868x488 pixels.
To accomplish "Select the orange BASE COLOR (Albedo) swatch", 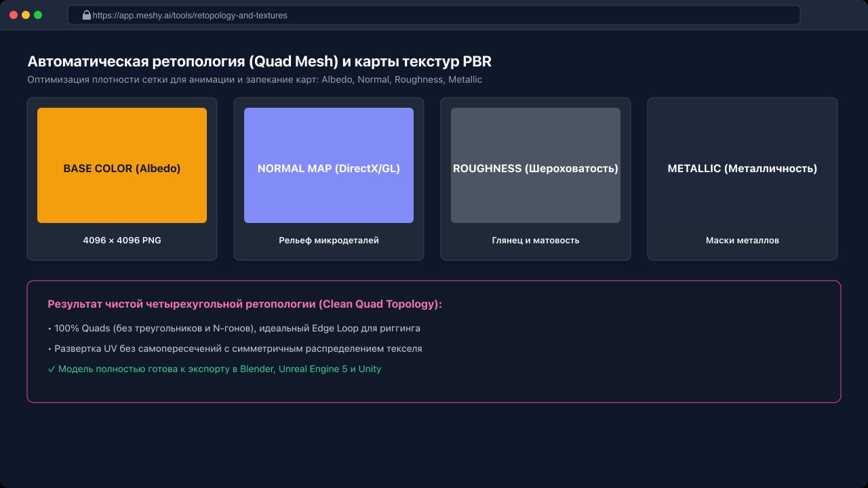I will (122, 165).
